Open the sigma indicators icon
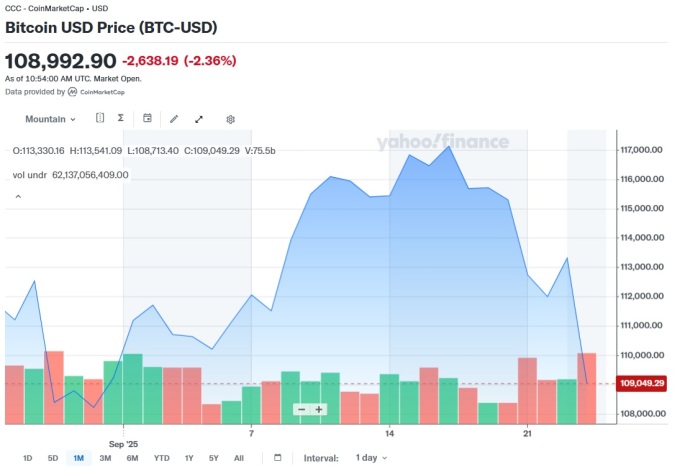Screen dimensions: 680x472 121,118
